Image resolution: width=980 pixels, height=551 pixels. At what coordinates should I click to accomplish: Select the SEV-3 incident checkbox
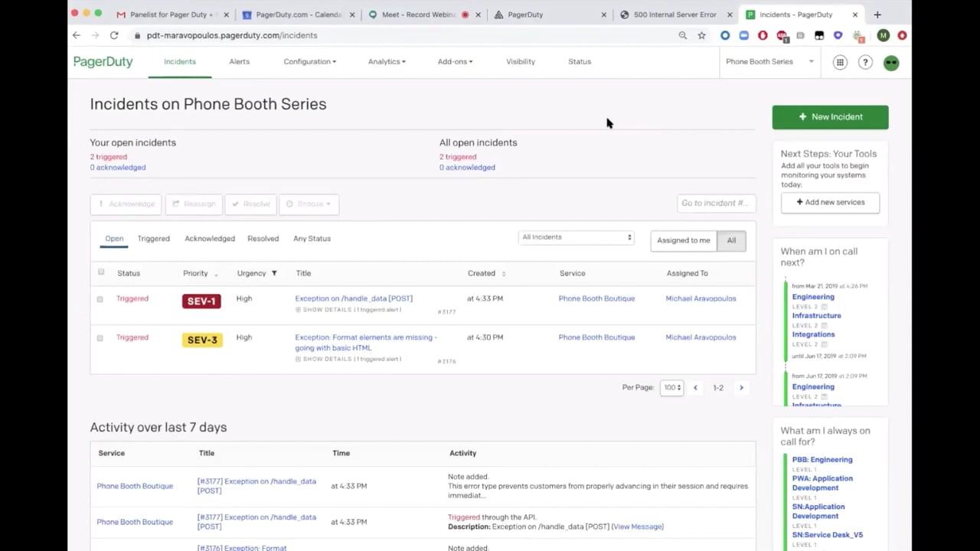(x=100, y=337)
